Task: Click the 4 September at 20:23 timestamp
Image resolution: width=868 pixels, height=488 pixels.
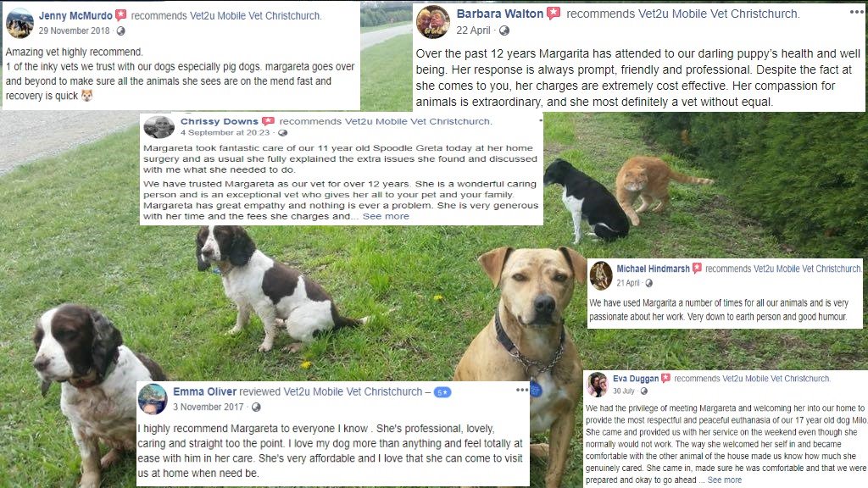Action: click(x=225, y=133)
